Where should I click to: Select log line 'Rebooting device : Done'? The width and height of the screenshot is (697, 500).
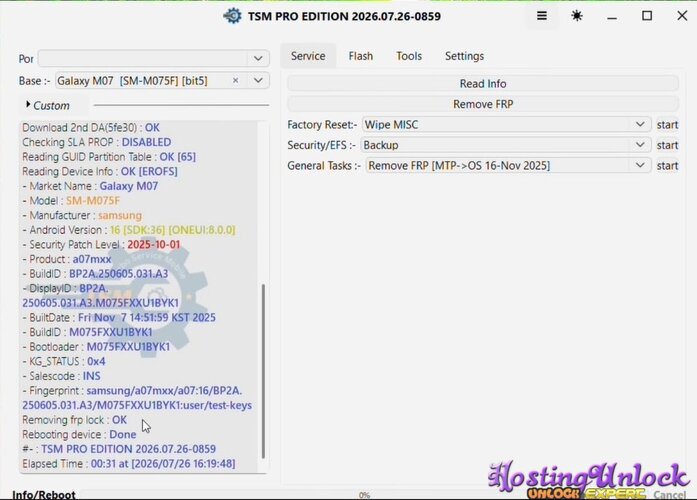tap(79, 434)
